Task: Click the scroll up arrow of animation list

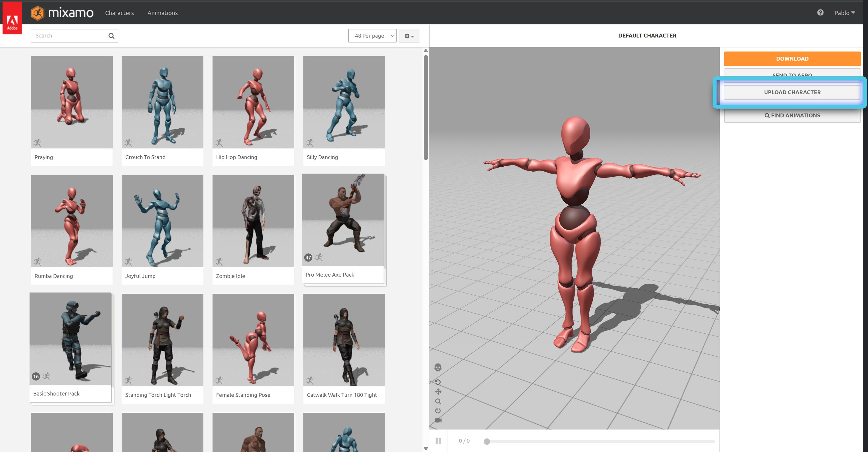Action: click(x=426, y=51)
